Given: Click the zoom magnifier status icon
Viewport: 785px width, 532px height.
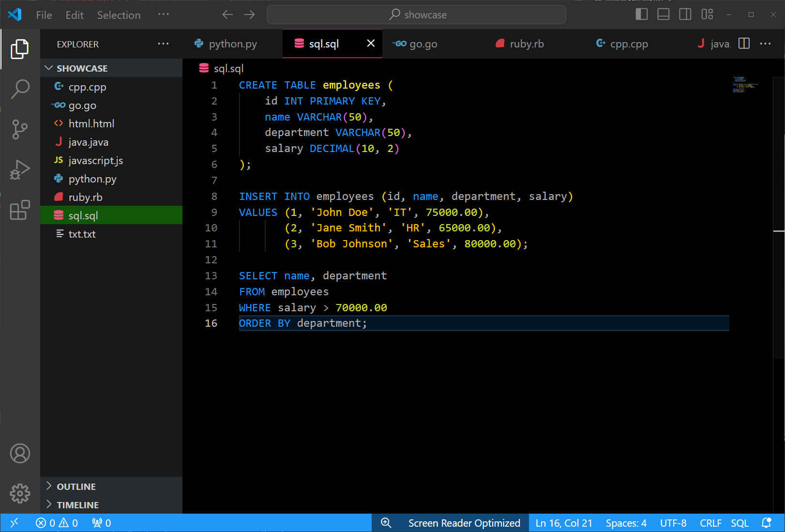Looking at the screenshot, I should click(x=386, y=523).
